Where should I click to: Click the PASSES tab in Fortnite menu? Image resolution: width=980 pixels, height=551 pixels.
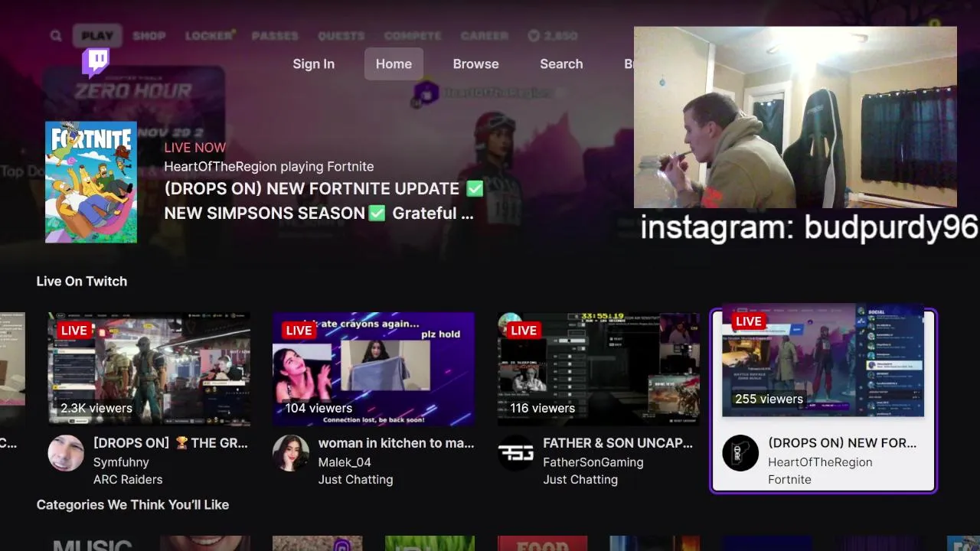pyautogui.click(x=275, y=36)
